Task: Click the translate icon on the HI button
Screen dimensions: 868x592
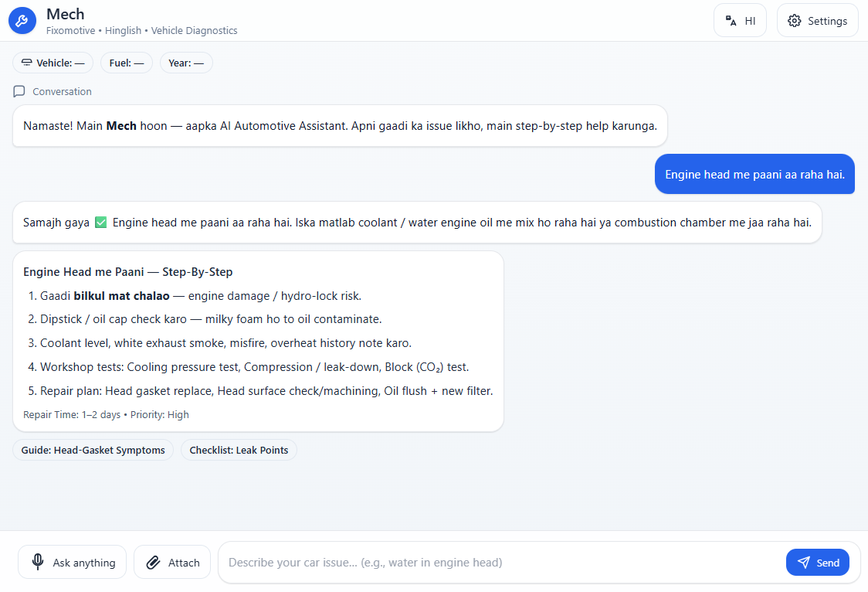Action: pos(732,20)
